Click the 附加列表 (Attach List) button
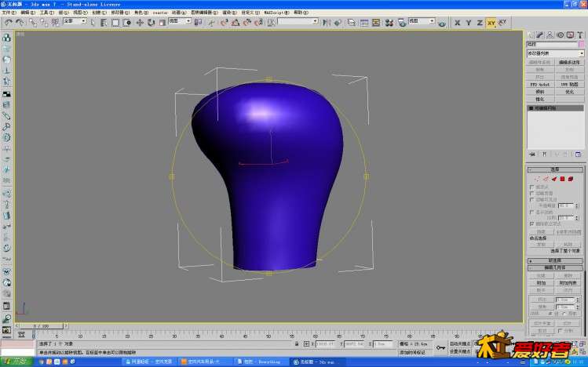The height and width of the screenshot is (367, 588). [x=568, y=283]
